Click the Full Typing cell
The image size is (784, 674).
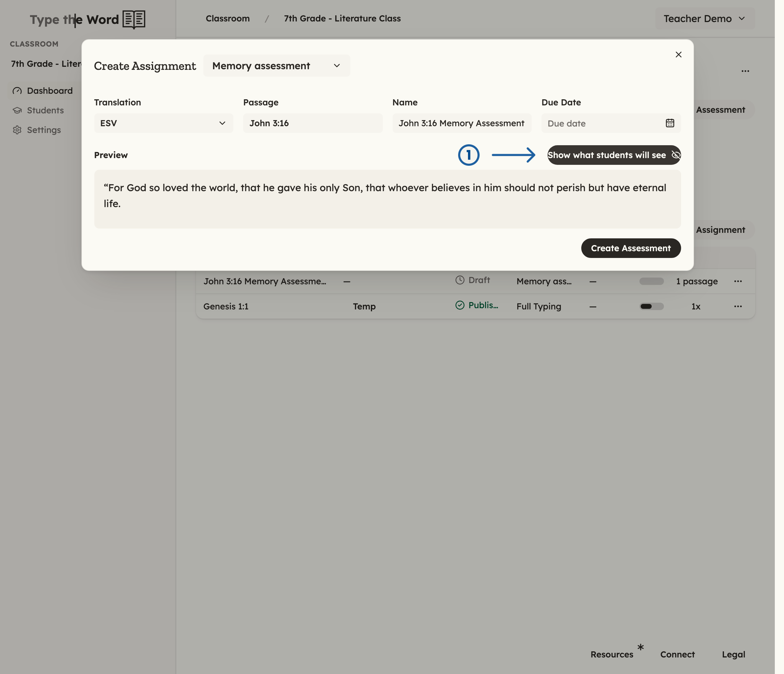click(x=539, y=306)
